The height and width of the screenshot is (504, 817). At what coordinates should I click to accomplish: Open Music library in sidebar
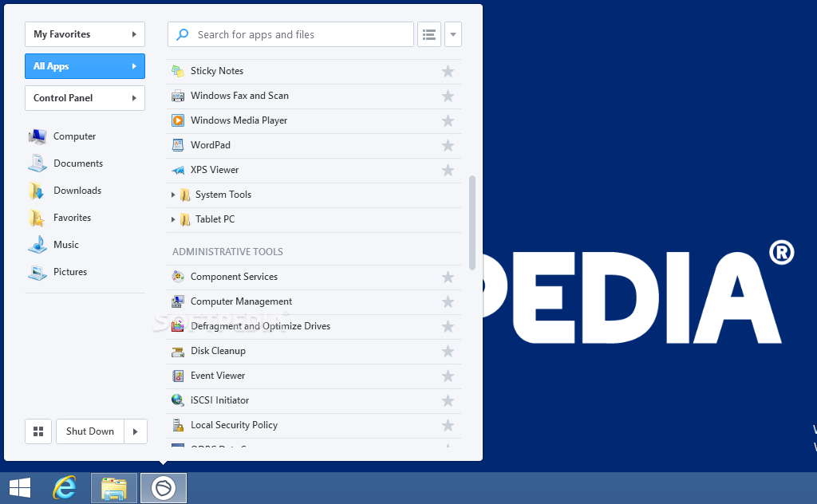(x=53, y=245)
